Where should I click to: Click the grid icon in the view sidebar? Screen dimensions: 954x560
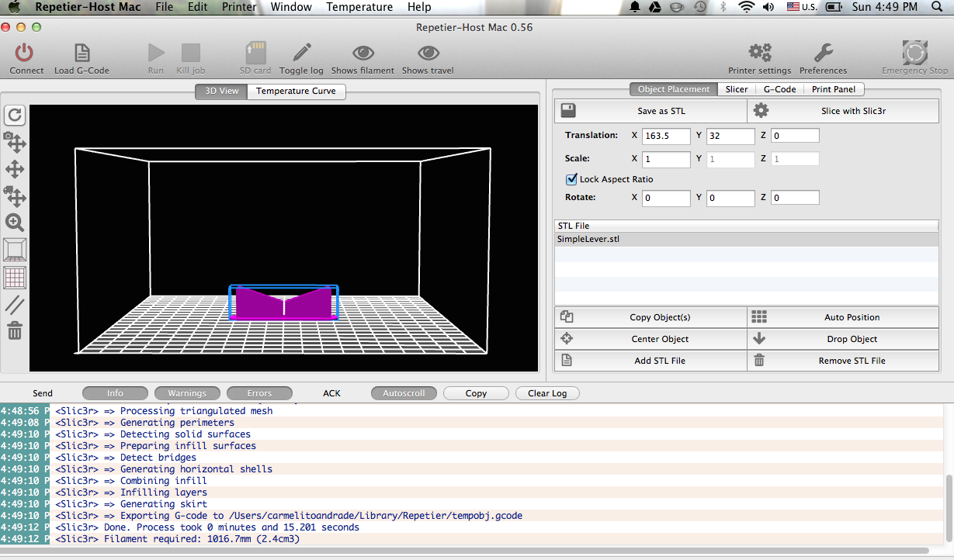15,277
